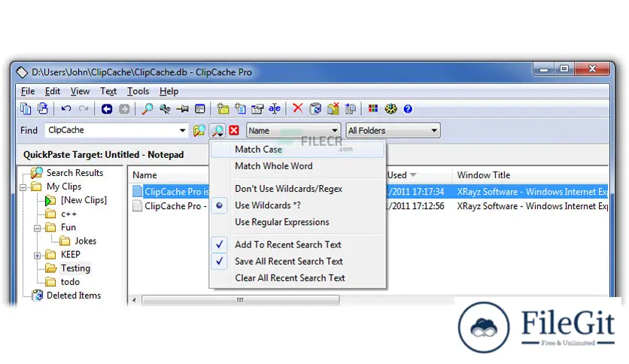Click the properties toolbar icon
The width and height of the screenshot is (629, 364).
click(x=257, y=108)
